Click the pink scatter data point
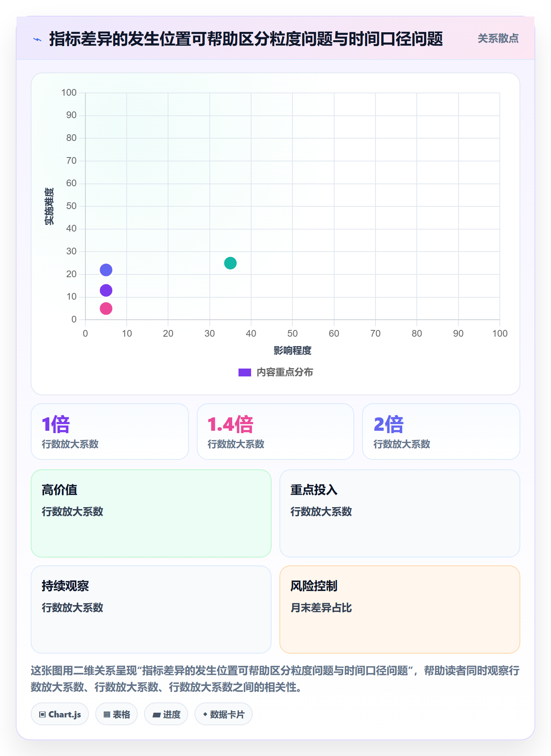551x756 pixels. tap(106, 309)
